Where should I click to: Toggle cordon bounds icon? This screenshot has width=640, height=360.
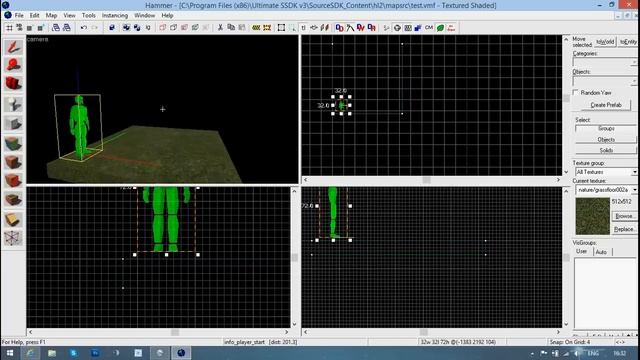click(x=256, y=28)
